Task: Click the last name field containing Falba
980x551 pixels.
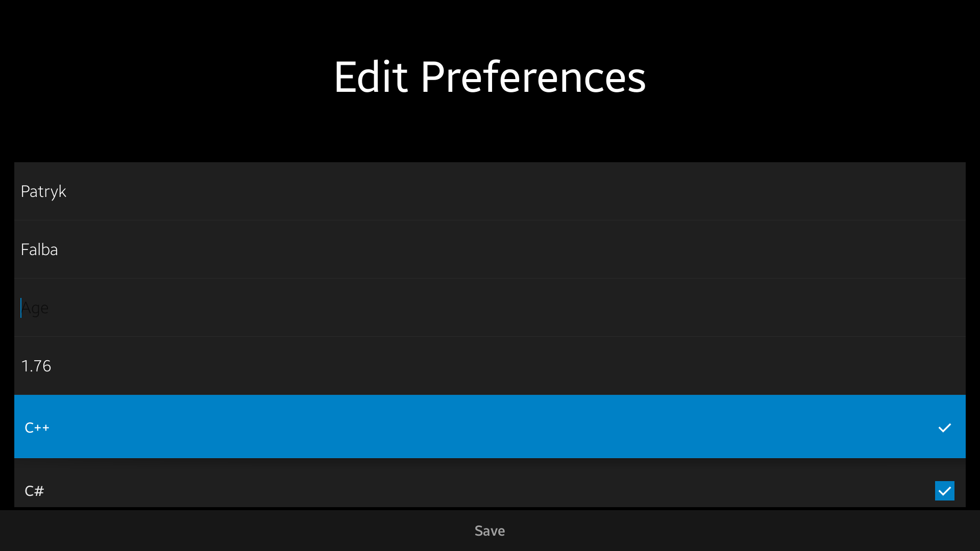Action: point(490,249)
